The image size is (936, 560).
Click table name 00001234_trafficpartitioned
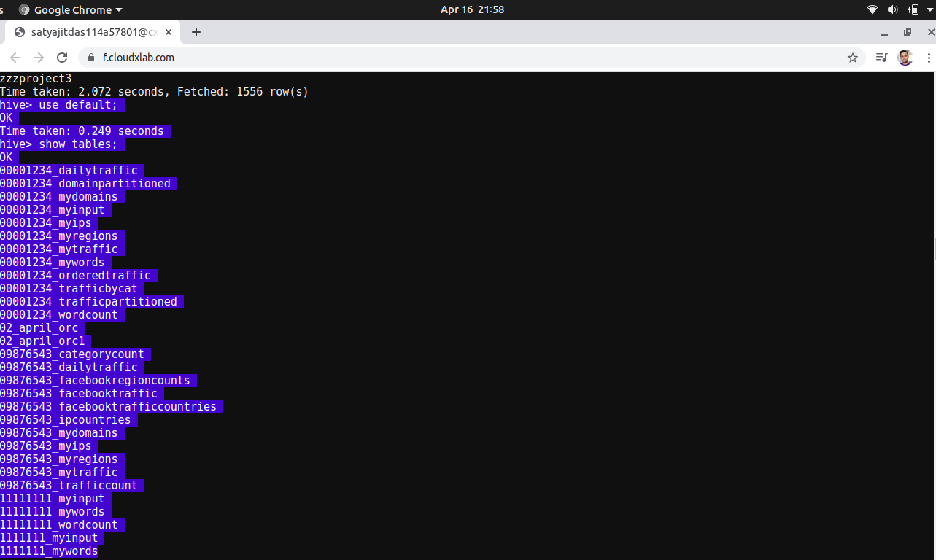tap(88, 302)
